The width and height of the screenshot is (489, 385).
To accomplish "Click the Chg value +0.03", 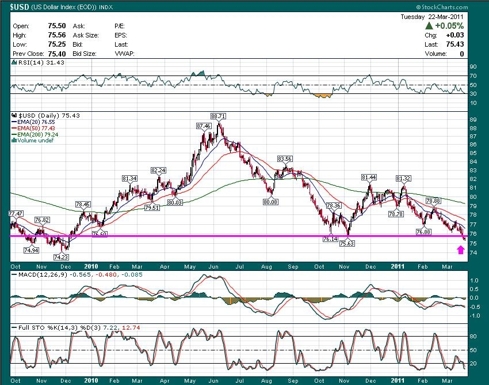I will (x=455, y=35).
